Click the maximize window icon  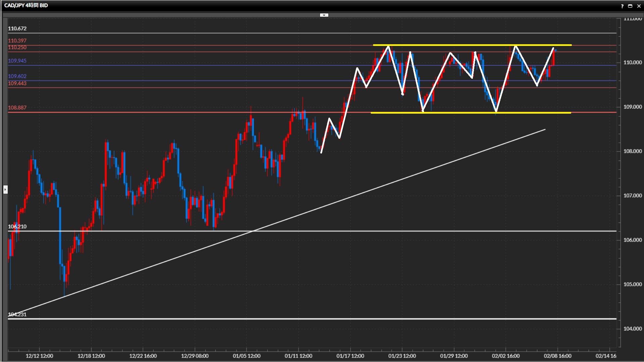tap(630, 6)
